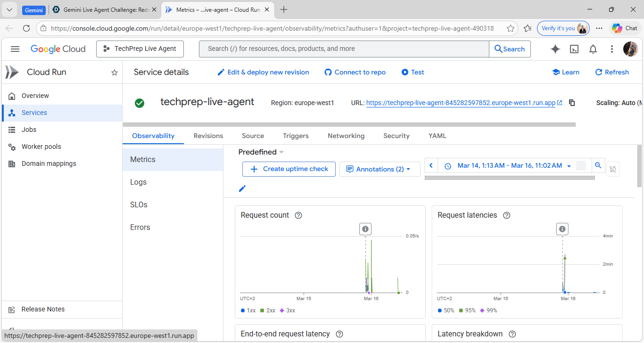Open Services in left navigation
The image size is (644, 343).
click(62, 113)
